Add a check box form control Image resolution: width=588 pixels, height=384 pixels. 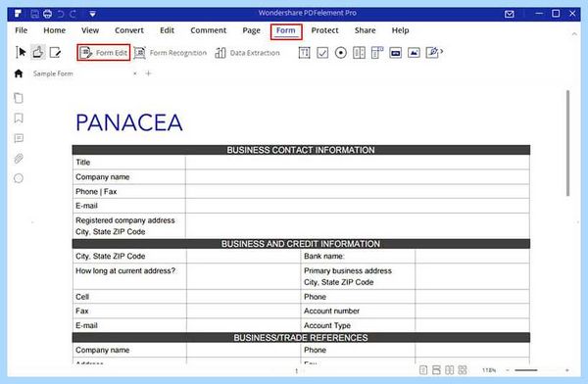(322, 53)
